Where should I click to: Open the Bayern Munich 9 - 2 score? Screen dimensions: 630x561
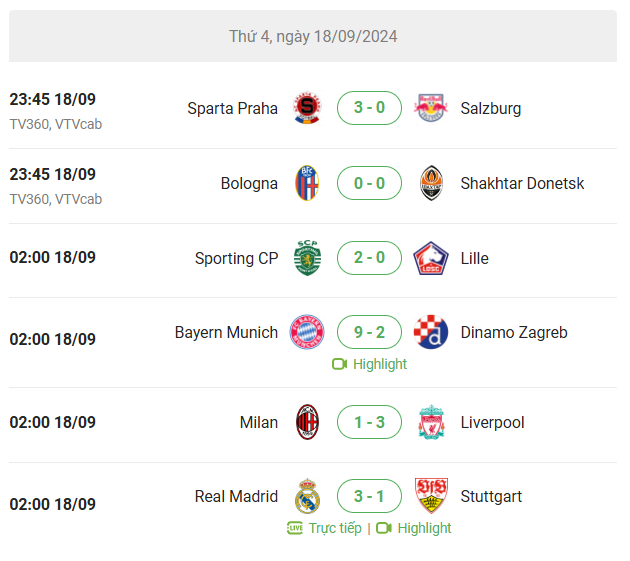[369, 332]
